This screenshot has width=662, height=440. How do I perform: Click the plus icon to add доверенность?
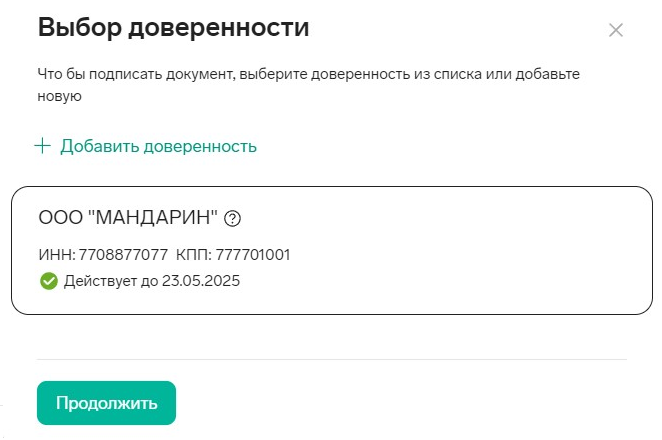42,146
